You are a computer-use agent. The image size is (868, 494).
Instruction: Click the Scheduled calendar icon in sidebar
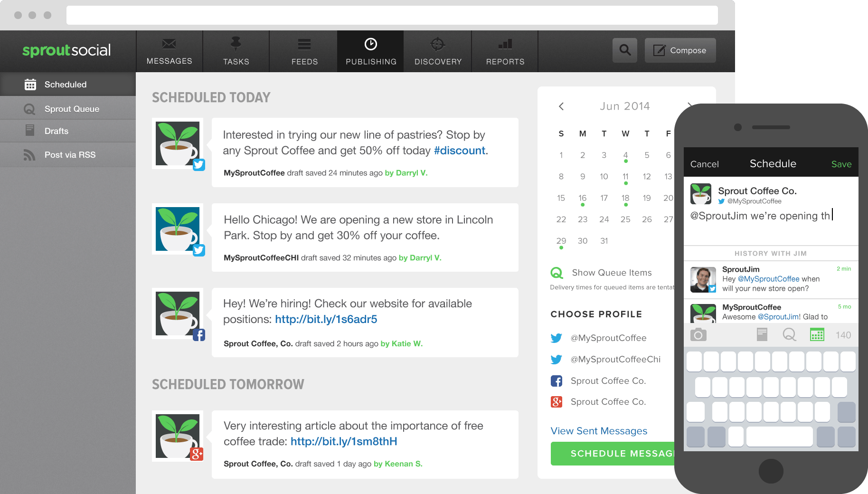(x=30, y=85)
